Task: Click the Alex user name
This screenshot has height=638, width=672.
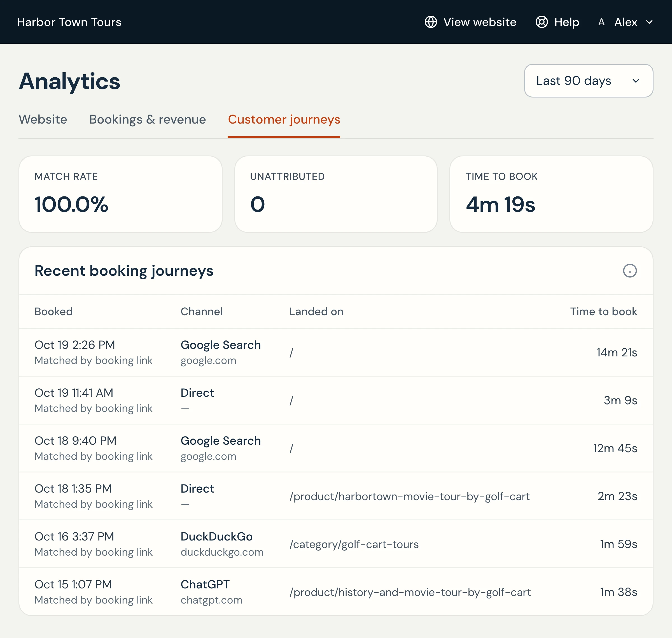Action: [626, 22]
